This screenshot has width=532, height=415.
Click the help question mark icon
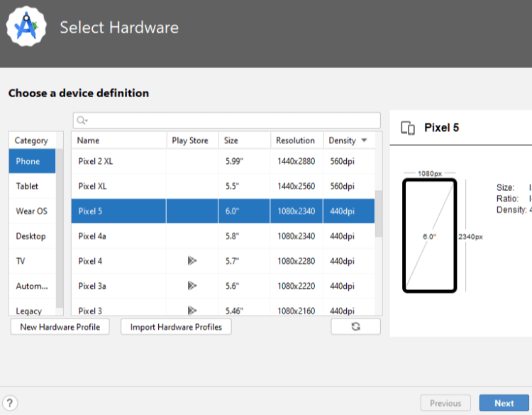pos(10,403)
